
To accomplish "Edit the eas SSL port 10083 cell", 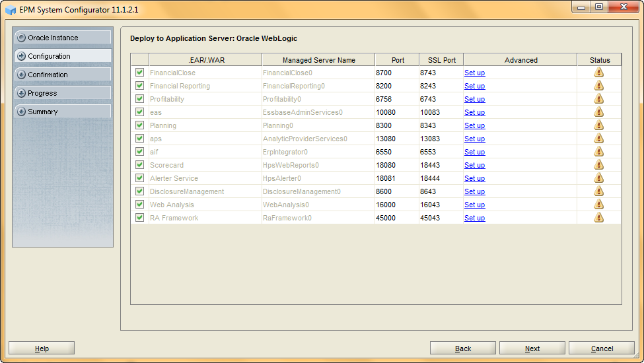I will tap(441, 112).
